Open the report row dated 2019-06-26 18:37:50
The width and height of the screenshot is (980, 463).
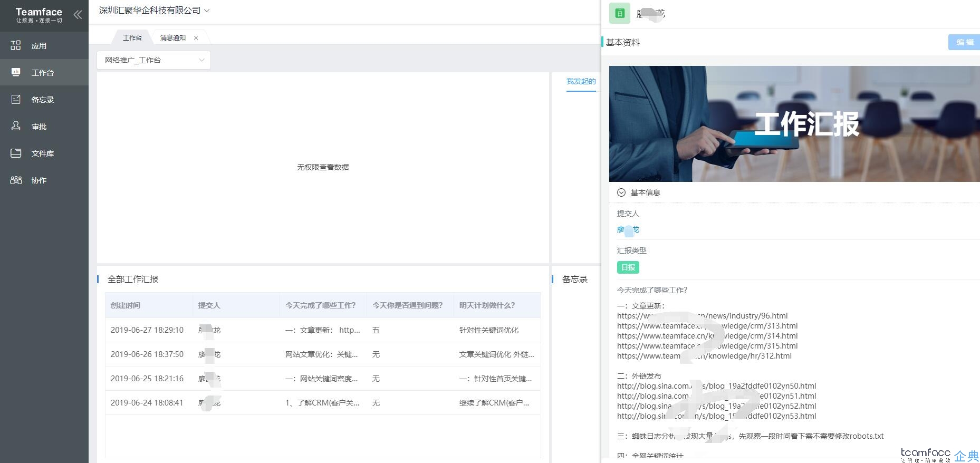[x=323, y=354]
